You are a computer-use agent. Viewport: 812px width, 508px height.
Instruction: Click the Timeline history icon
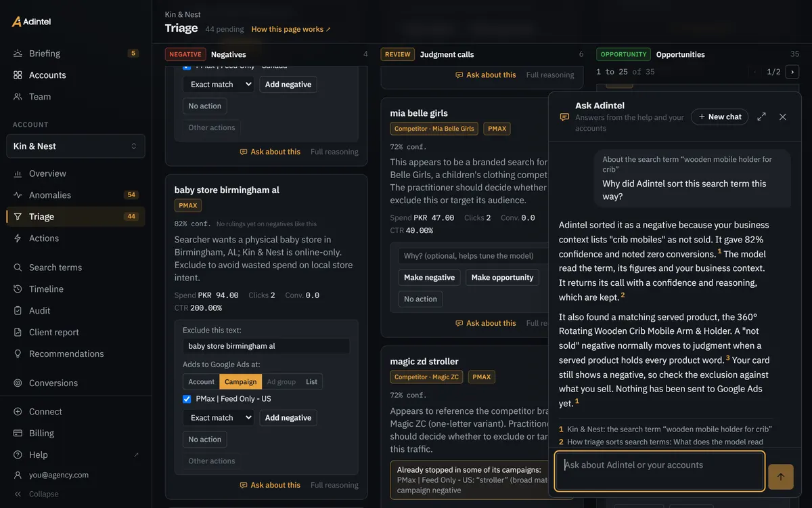pyautogui.click(x=18, y=289)
